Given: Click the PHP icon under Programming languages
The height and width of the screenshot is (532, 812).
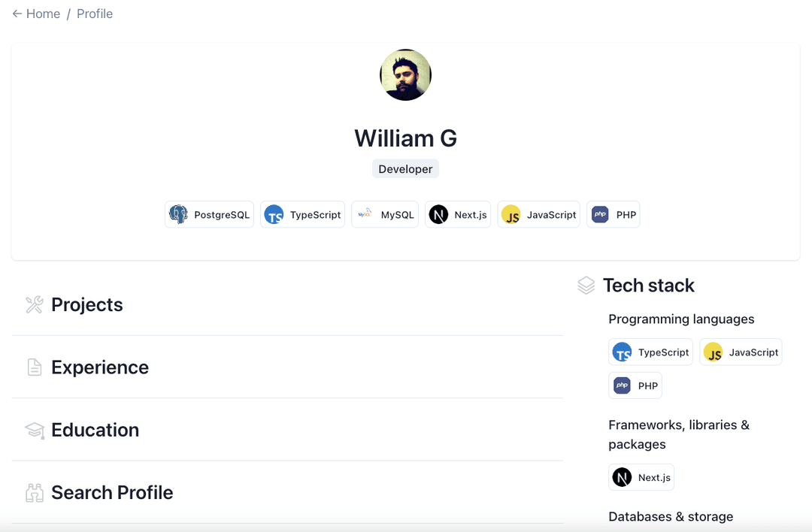Looking at the screenshot, I should pyautogui.click(x=622, y=385).
